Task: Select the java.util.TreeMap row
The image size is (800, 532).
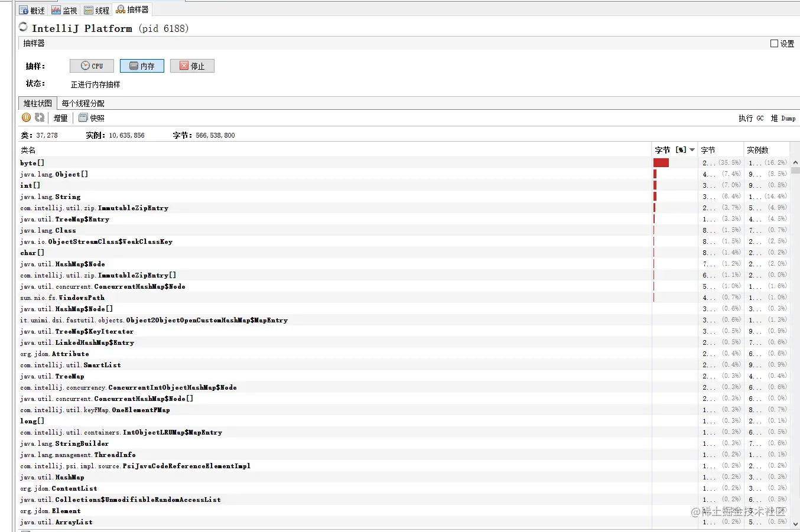Action: click(x=405, y=376)
